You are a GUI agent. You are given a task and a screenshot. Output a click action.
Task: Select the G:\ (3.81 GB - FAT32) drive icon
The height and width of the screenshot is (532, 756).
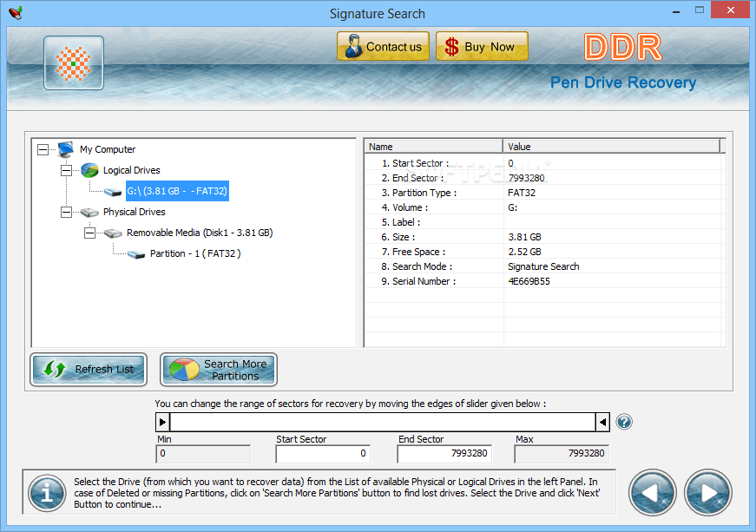[x=112, y=191]
